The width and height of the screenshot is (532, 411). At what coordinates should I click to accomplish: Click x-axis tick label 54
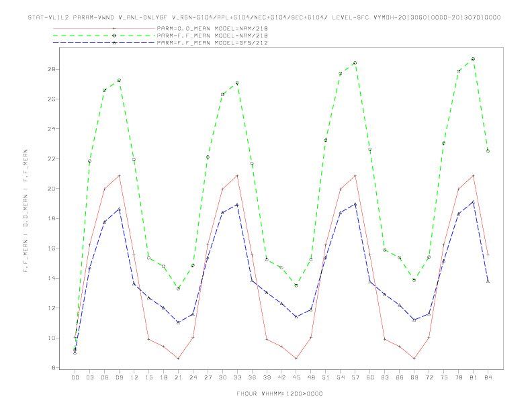click(341, 377)
